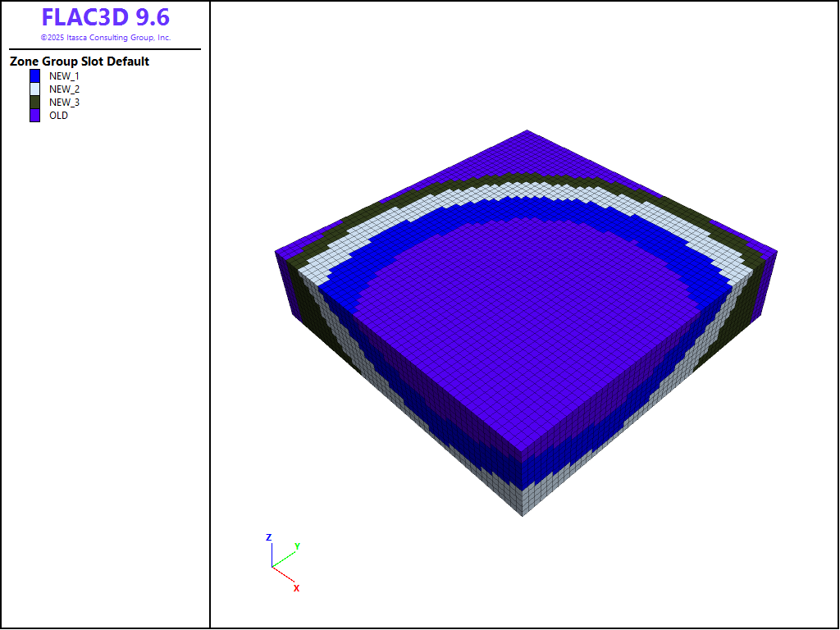The width and height of the screenshot is (840, 630).
Task: Click the NEW_1 blue legend swatch
Action: (35, 75)
